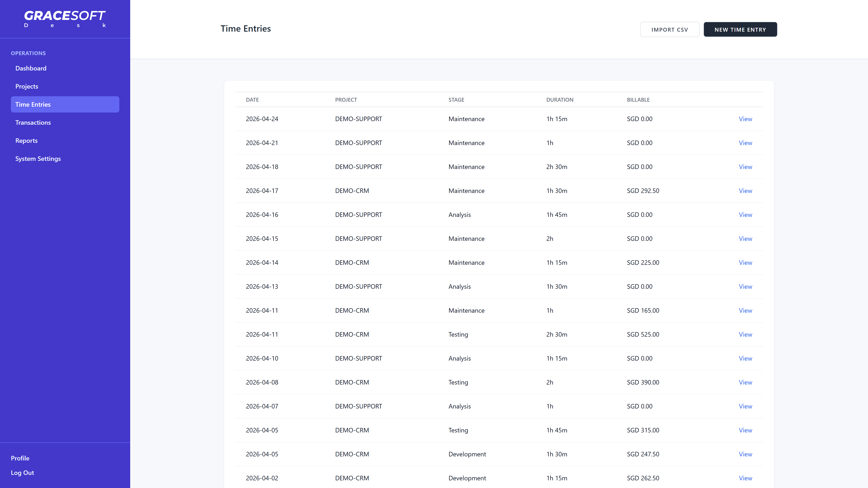View the 2026-04-02 entry

coord(745,478)
